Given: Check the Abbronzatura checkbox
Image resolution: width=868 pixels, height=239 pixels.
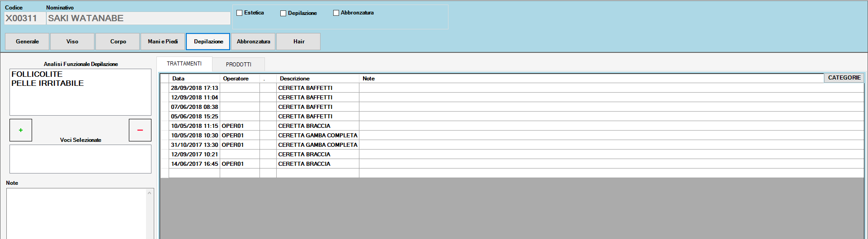Looking at the screenshot, I should point(336,13).
